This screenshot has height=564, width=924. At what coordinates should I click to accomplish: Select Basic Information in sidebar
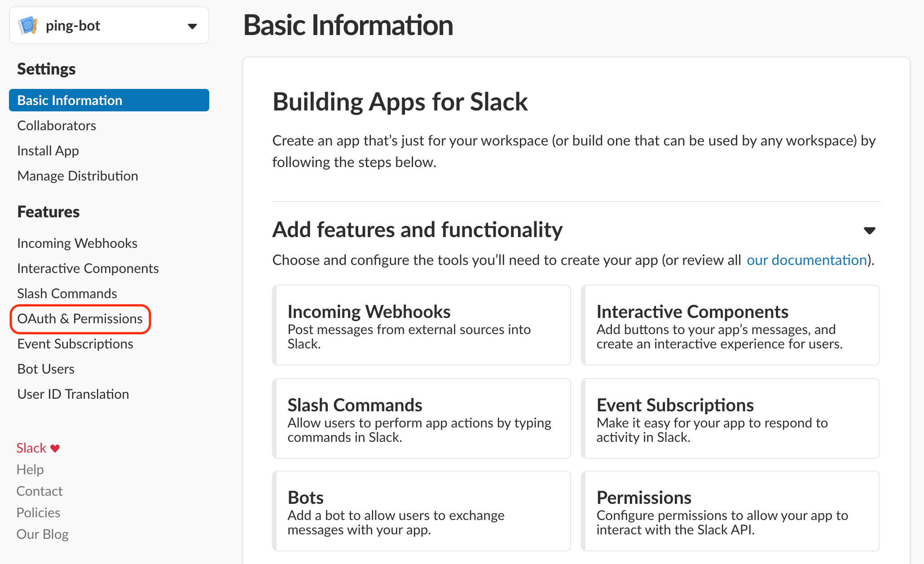(x=70, y=100)
